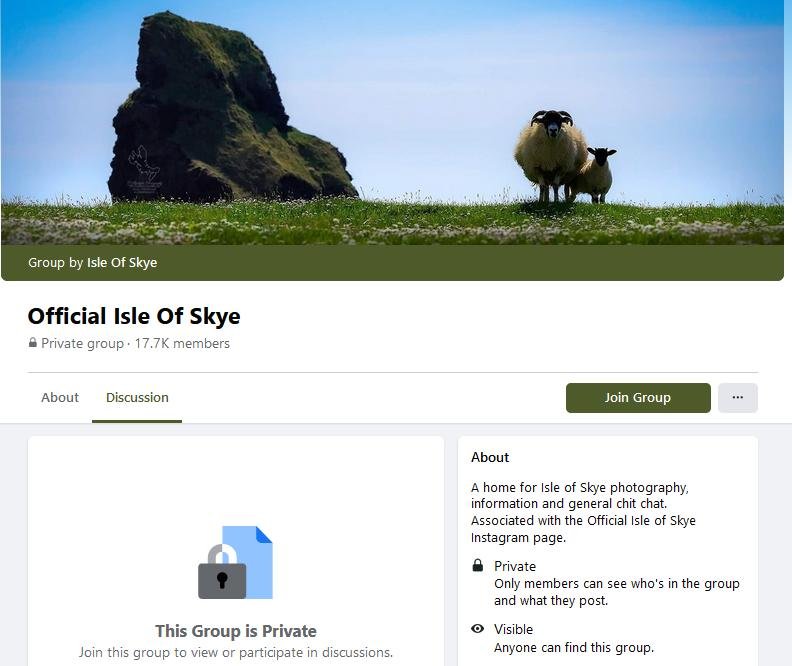Click the Join this group to view message

(x=236, y=652)
